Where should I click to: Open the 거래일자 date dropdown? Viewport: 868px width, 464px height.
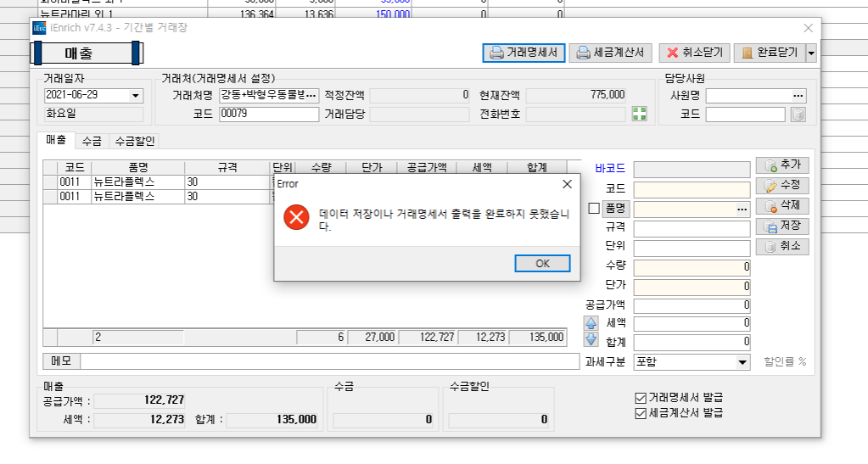tap(136, 96)
